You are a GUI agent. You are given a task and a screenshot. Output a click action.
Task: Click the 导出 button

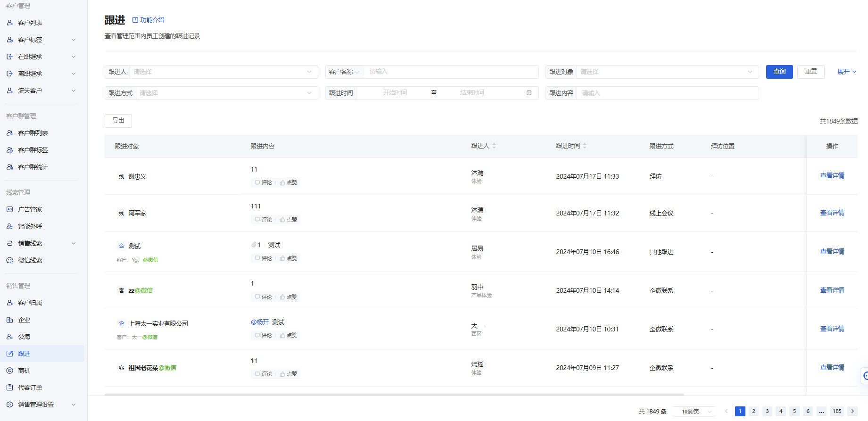118,121
